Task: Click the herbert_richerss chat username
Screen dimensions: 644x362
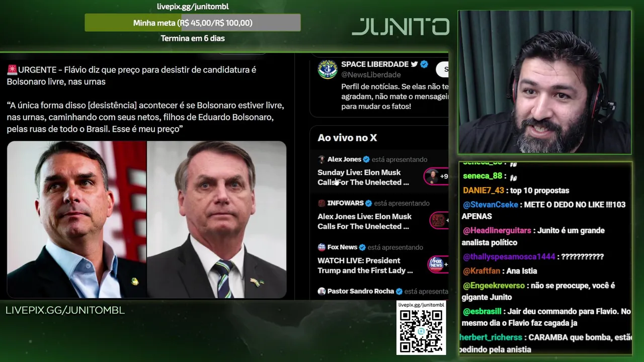Action: pyautogui.click(x=491, y=337)
